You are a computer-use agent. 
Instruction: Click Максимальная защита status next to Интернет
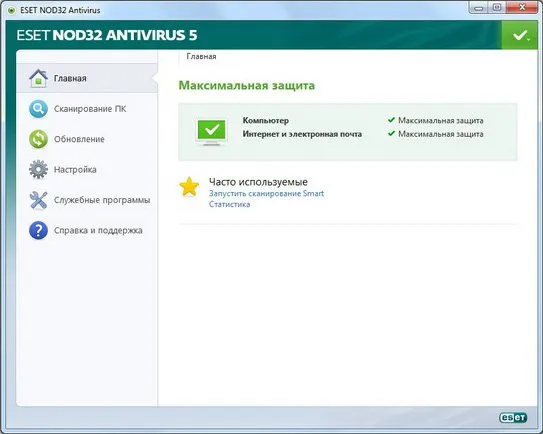tap(440, 134)
